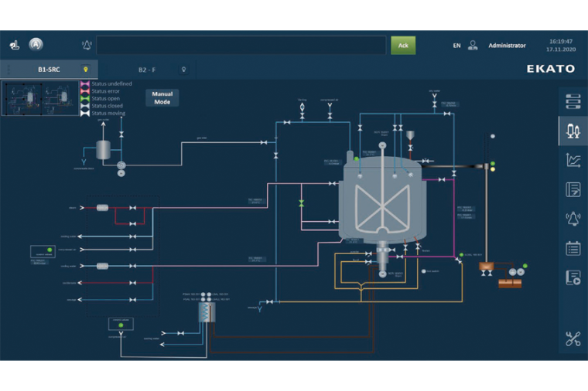Open the trend chart view in sidebar
588x391 pixels.
pyautogui.click(x=573, y=160)
